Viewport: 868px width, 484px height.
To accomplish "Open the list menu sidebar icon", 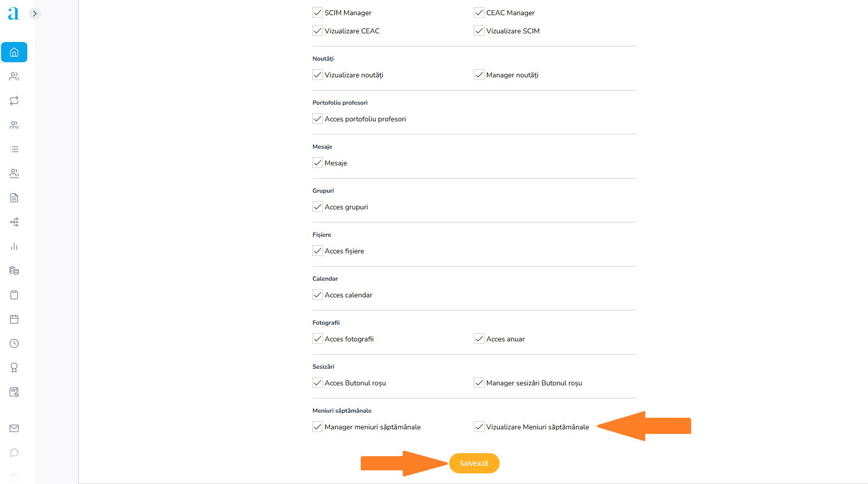I will tap(14, 149).
